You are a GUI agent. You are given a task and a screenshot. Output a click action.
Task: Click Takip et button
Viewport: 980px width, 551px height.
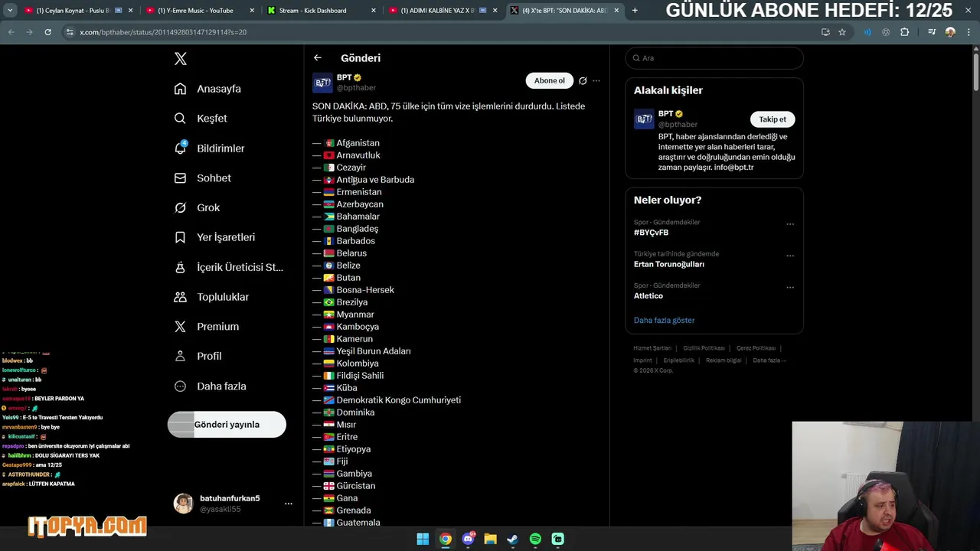point(773,119)
